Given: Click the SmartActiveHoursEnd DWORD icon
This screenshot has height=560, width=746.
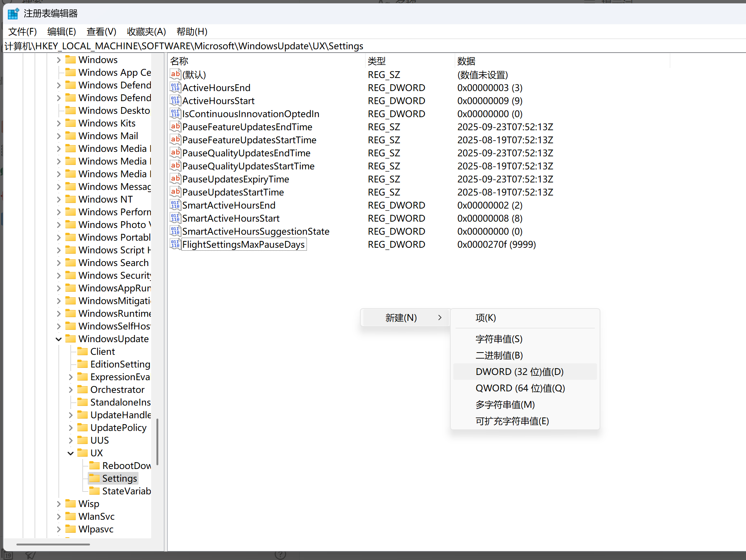Looking at the screenshot, I should (x=175, y=205).
